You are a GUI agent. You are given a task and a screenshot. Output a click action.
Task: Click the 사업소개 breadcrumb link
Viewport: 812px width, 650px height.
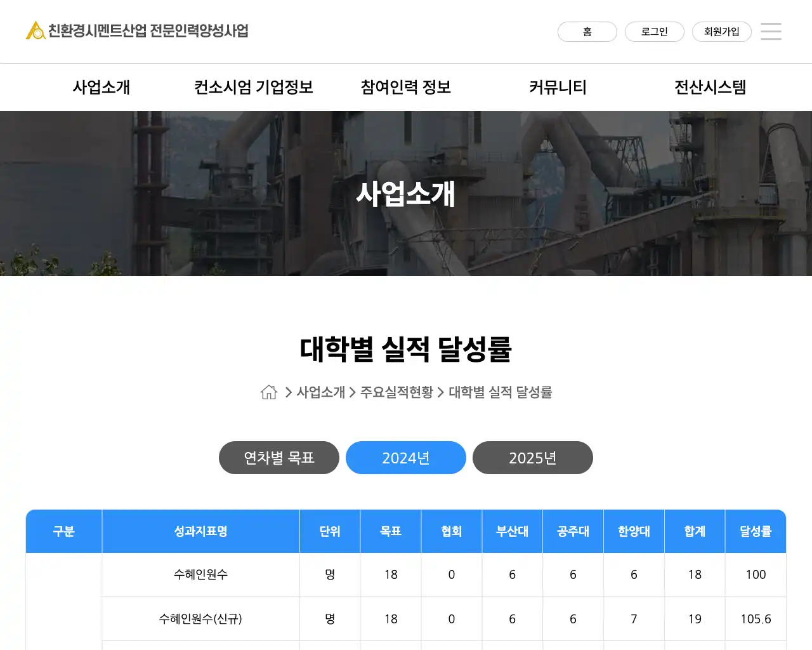321,392
